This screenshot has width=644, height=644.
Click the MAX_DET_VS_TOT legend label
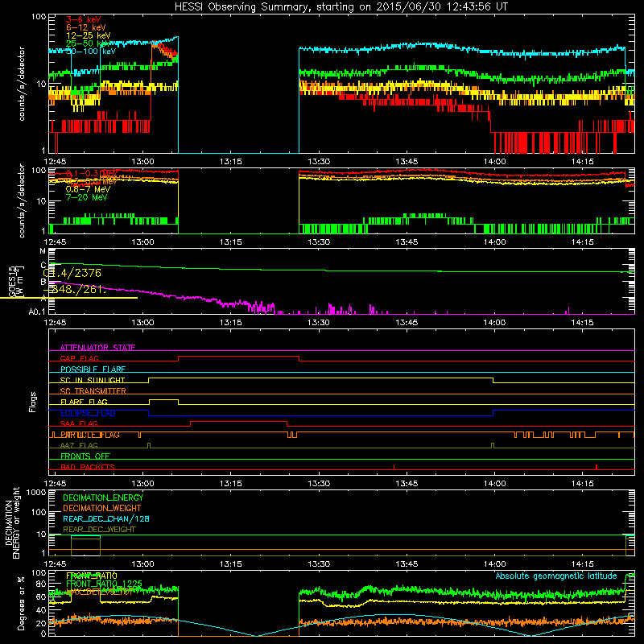99,592
